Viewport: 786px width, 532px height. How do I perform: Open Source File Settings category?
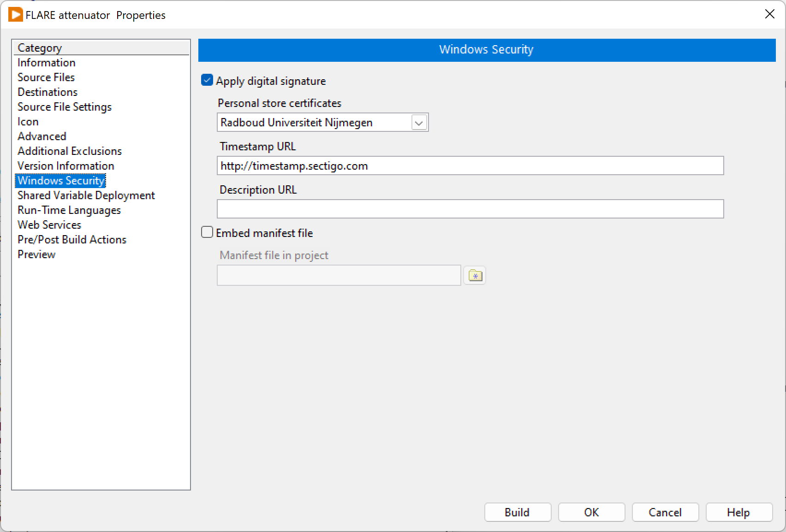coord(64,107)
